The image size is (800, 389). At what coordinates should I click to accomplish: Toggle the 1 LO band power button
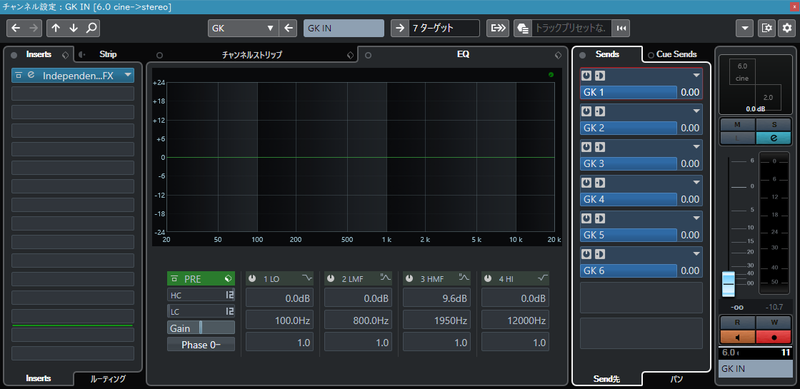point(253,279)
